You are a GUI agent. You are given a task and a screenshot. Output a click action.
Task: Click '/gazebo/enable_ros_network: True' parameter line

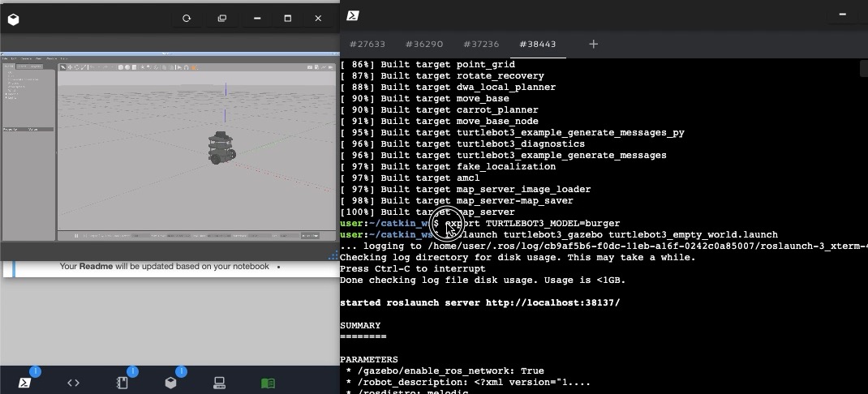(445, 370)
